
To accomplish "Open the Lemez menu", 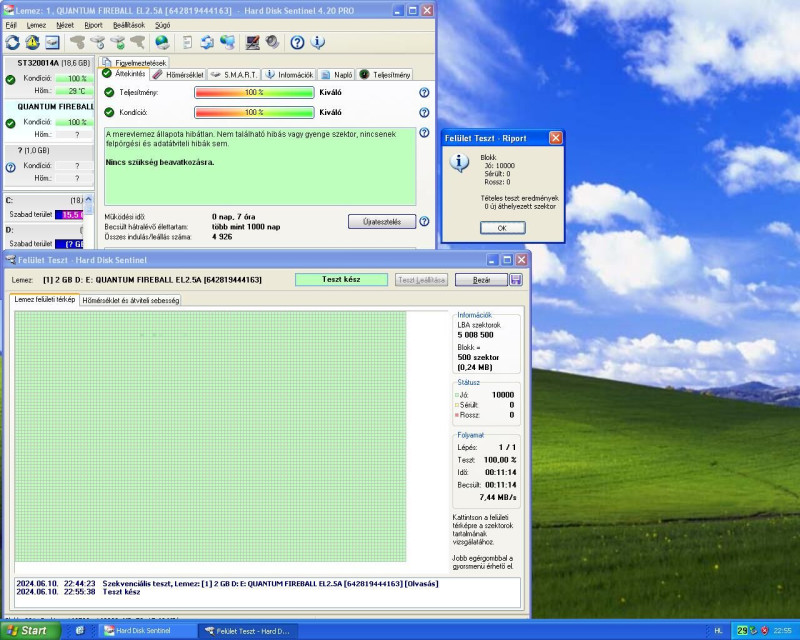I will pyautogui.click(x=36, y=25).
